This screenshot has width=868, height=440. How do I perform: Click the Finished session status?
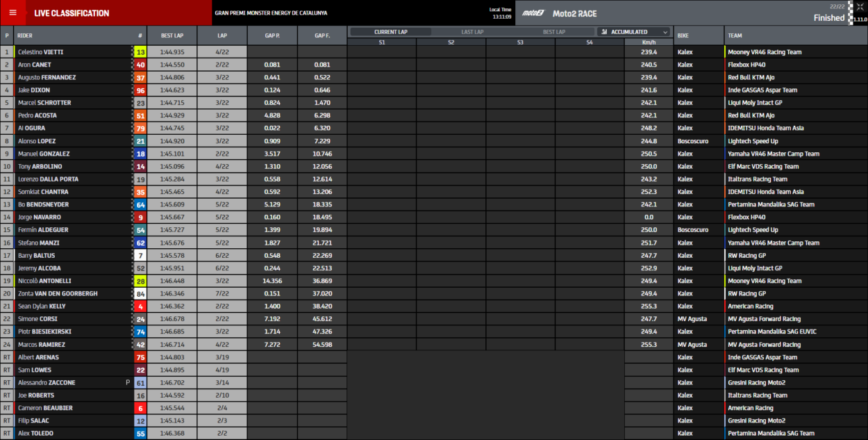pos(829,18)
